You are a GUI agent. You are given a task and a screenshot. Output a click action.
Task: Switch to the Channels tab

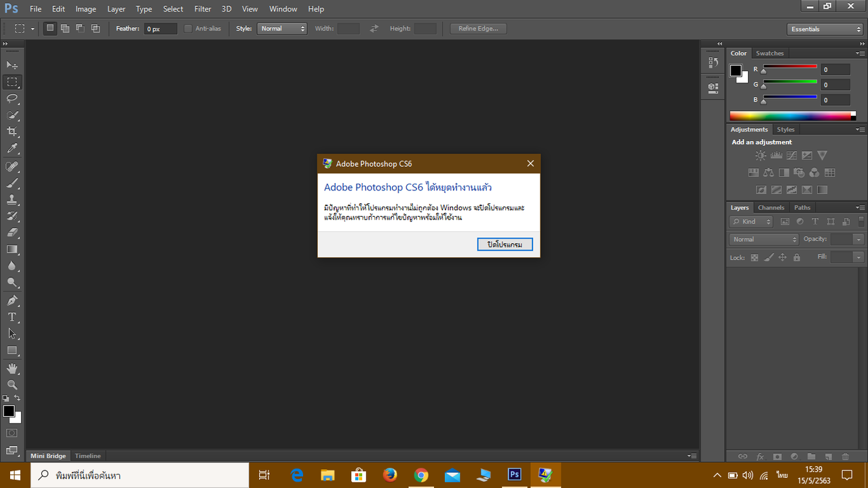tap(771, 208)
